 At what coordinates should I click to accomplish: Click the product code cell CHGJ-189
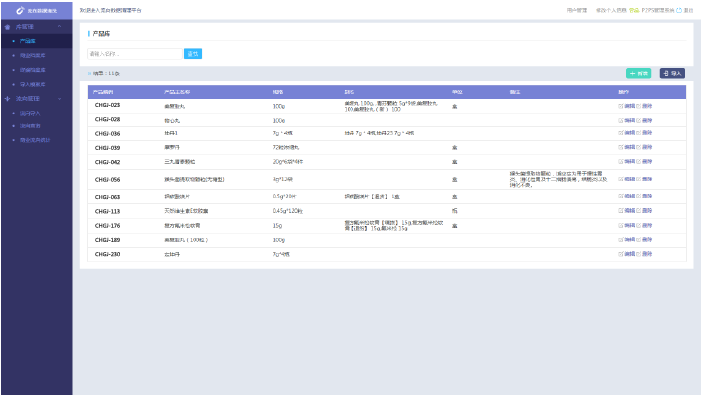107,240
